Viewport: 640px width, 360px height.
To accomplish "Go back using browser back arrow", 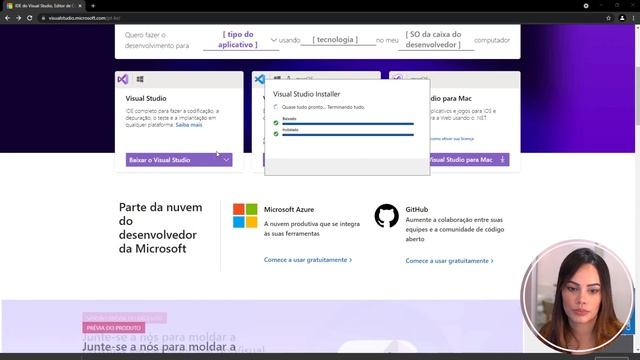I will (x=7, y=18).
